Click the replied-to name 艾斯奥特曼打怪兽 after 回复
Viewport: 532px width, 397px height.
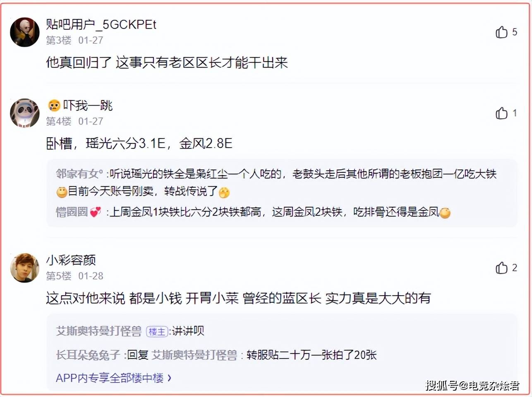(x=194, y=355)
